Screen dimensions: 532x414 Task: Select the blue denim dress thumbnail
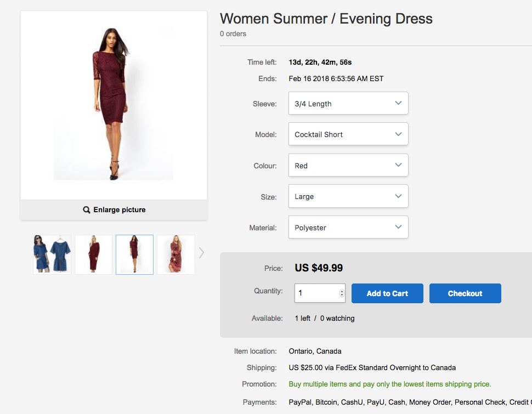pos(52,254)
